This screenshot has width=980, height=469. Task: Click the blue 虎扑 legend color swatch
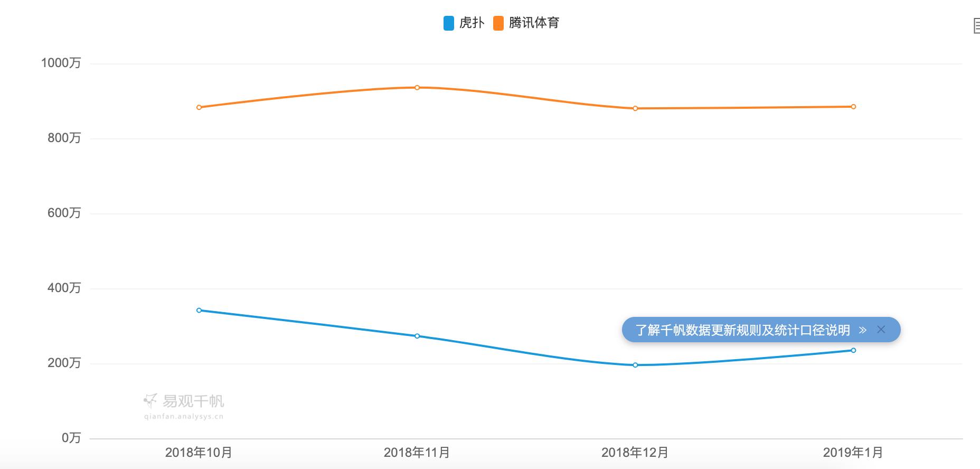449,23
